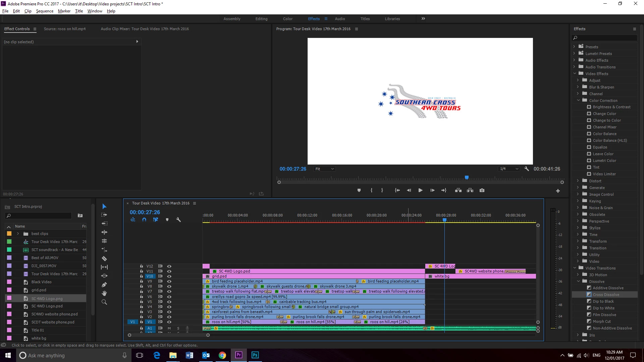Expand the best clips bin
Screen dimensions: 644x362
point(18,234)
